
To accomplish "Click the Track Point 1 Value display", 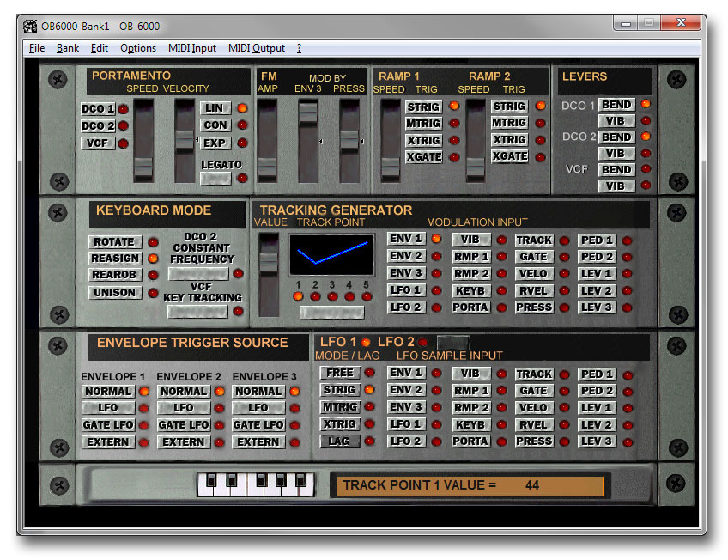I will [x=470, y=485].
